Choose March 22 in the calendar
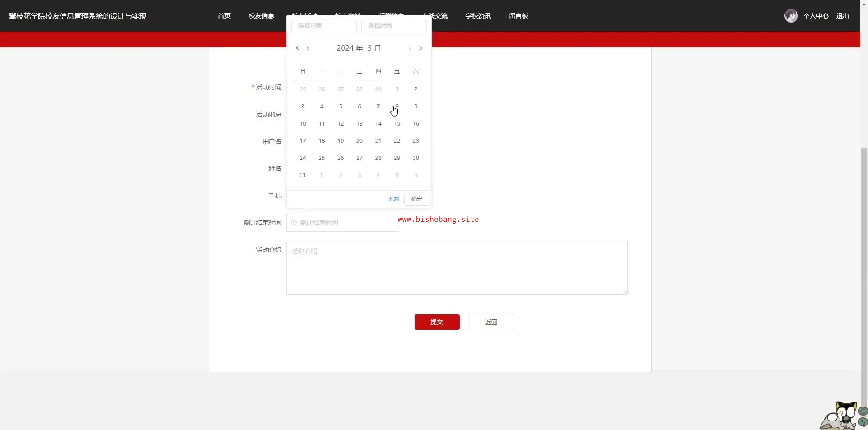 pos(397,141)
